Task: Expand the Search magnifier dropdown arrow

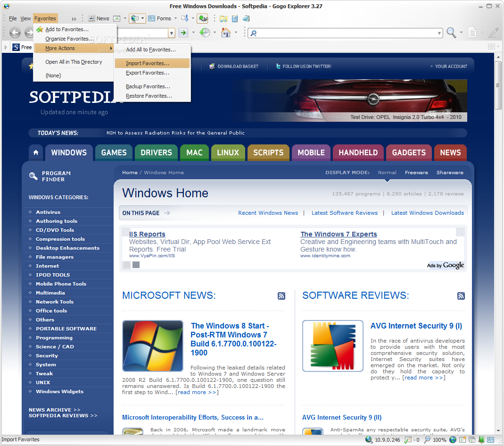Action: [x=461, y=32]
